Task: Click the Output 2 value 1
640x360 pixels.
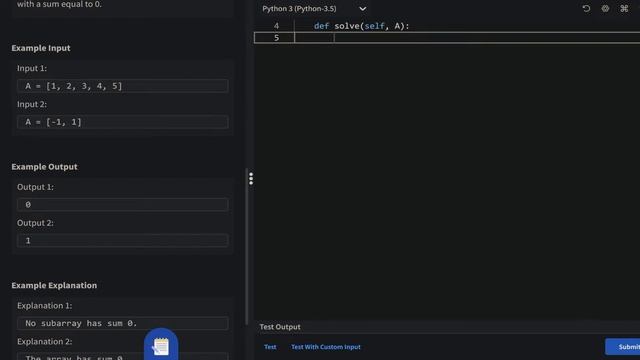Action: point(122,240)
